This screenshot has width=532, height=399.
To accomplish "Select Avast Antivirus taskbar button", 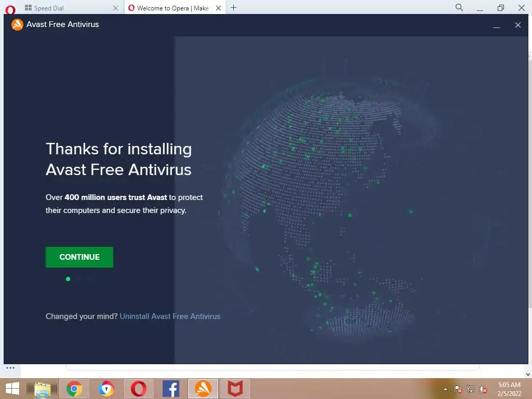I will pyautogui.click(x=203, y=389).
